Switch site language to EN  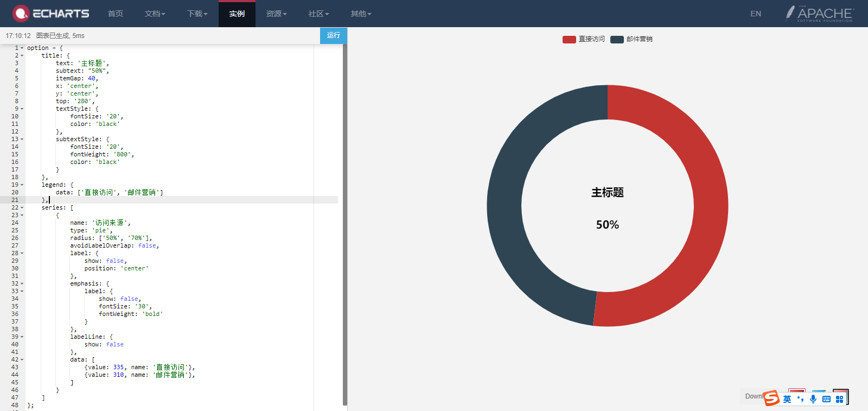[756, 14]
